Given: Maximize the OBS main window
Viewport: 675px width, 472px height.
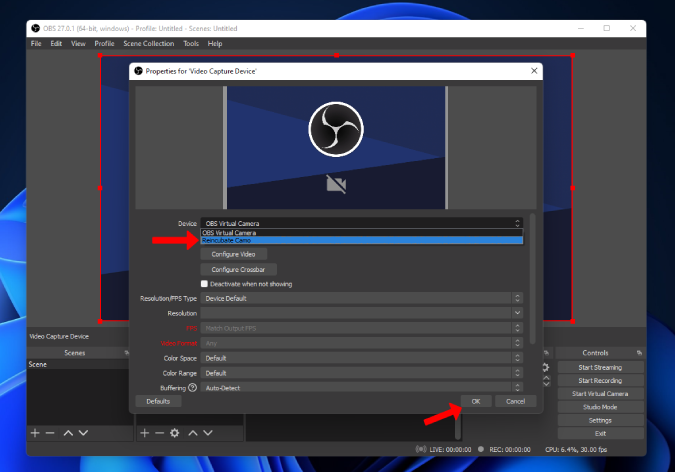Looking at the screenshot, I should pyautogui.click(x=607, y=28).
